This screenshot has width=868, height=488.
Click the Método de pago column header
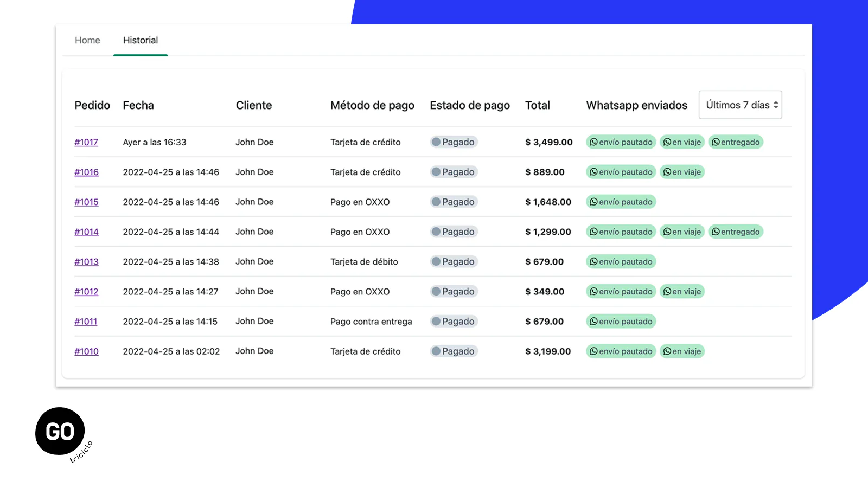click(372, 105)
